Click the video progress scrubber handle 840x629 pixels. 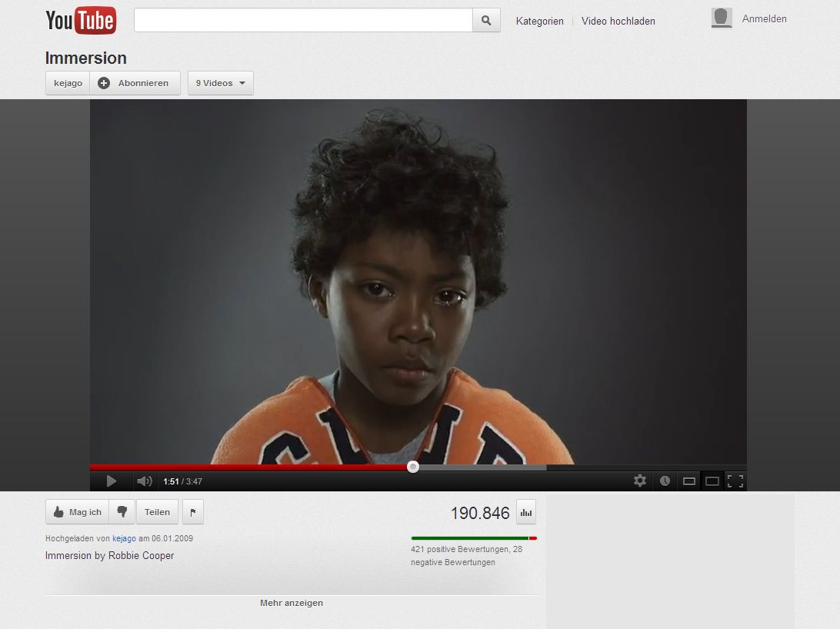coord(413,467)
